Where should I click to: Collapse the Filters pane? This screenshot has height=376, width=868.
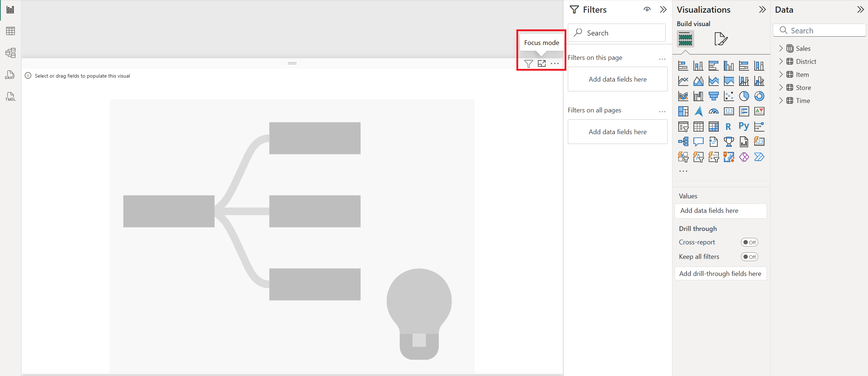click(x=663, y=9)
